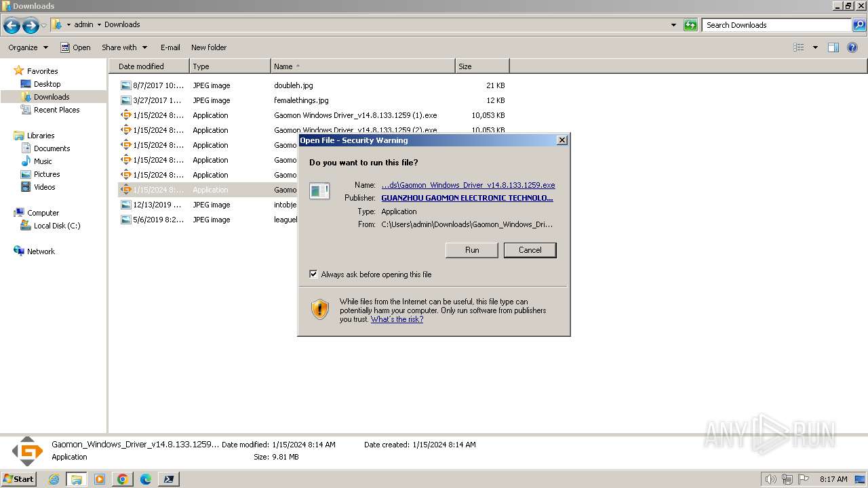
Task: Open Documents library in sidebar
Action: 52,148
